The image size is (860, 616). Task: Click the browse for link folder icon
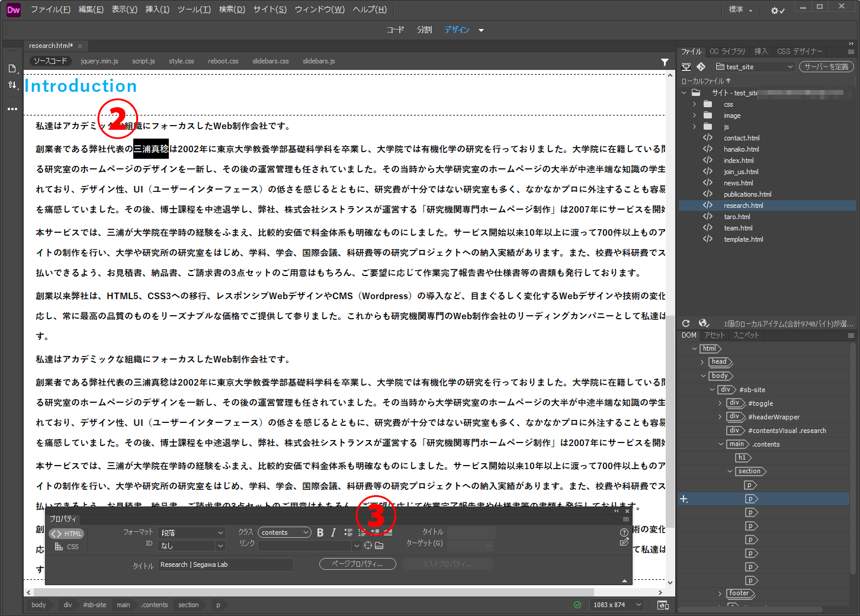click(379, 546)
